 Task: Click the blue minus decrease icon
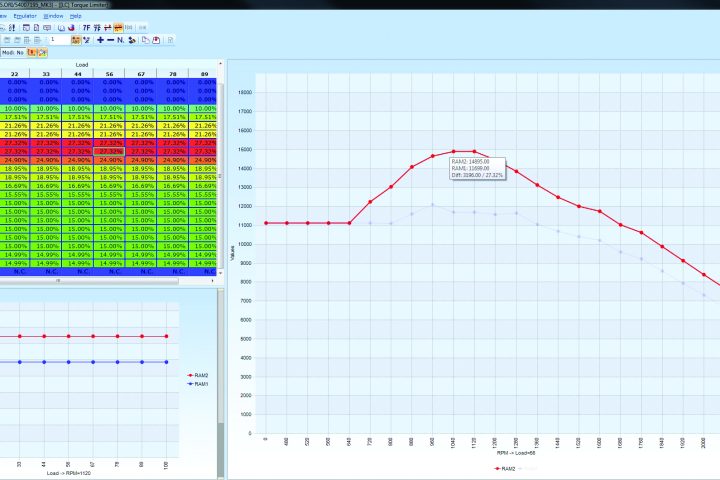pyautogui.click(x=112, y=40)
